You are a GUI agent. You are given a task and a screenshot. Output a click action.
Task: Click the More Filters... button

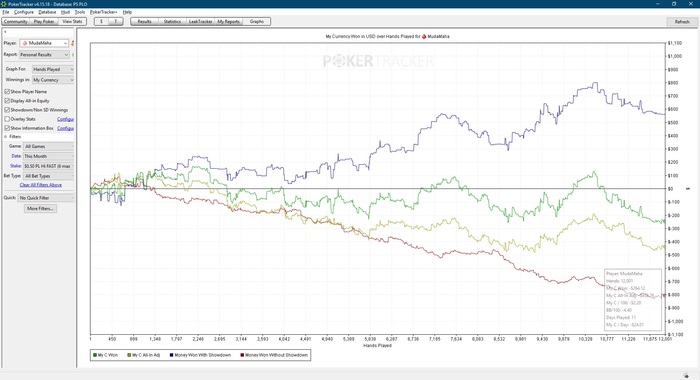[40, 209]
